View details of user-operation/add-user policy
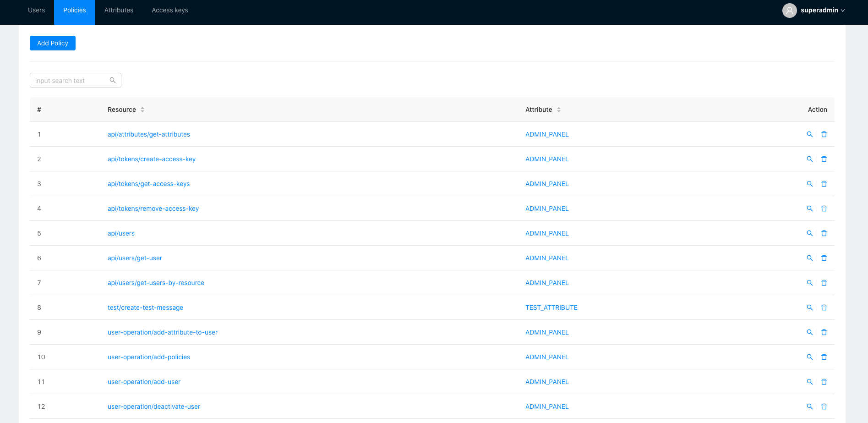Screen dimensions: 868x423 point(810,382)
